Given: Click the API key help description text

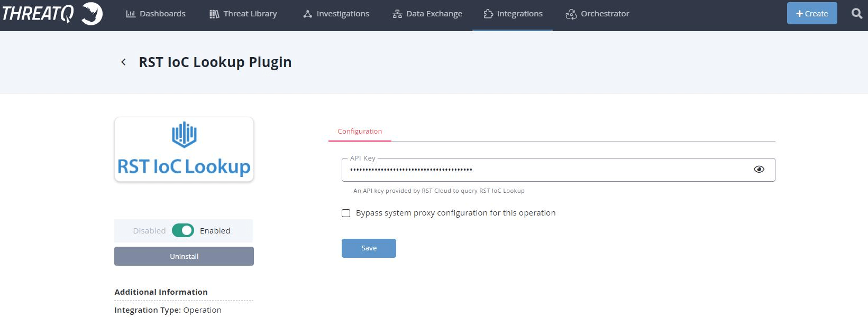Looking at the screenshot, I should coord(439,191).
